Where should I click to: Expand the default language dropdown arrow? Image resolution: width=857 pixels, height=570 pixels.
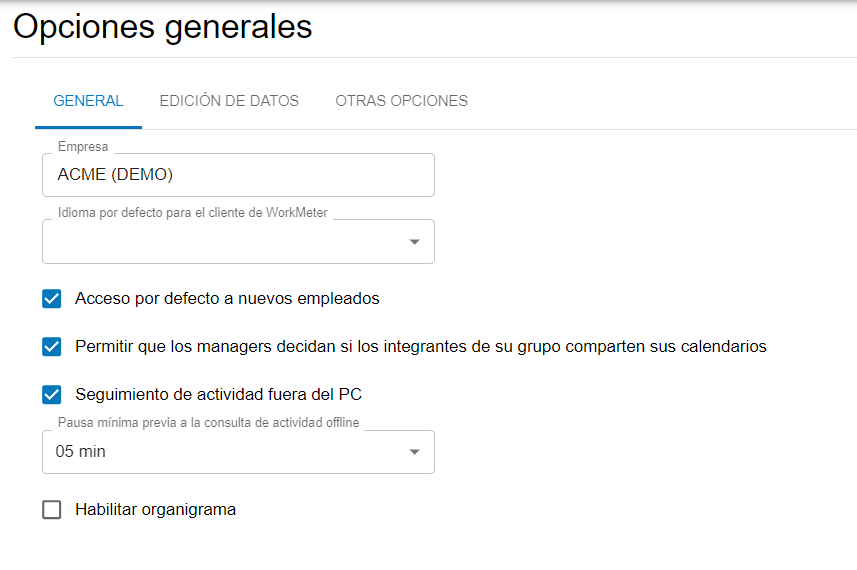coord(415,242)
